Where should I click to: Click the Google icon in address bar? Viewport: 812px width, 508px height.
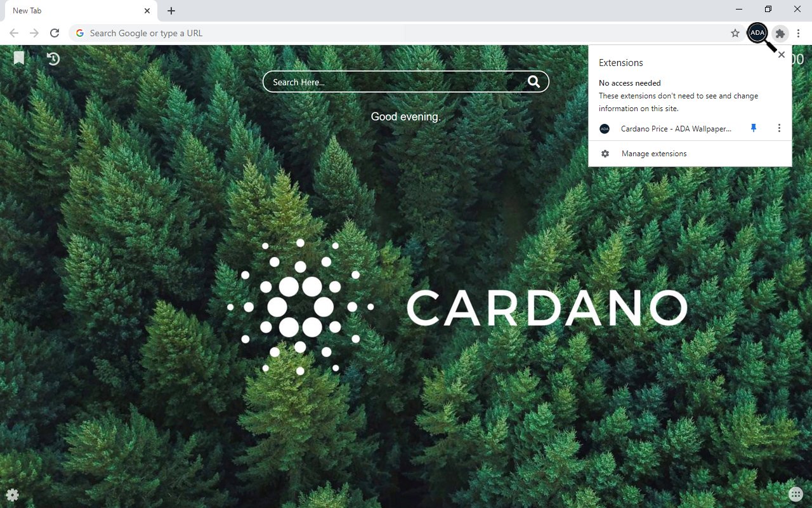tap(80, 33)
